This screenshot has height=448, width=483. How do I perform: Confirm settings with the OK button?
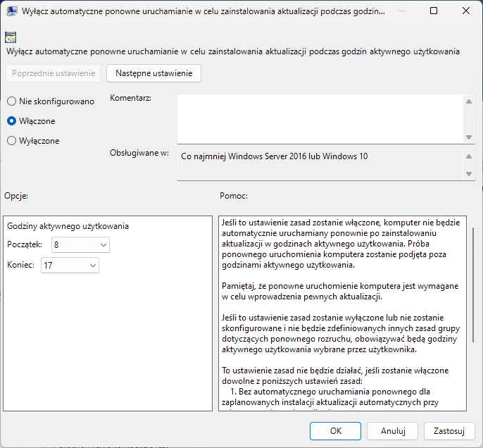pos(335,431)
